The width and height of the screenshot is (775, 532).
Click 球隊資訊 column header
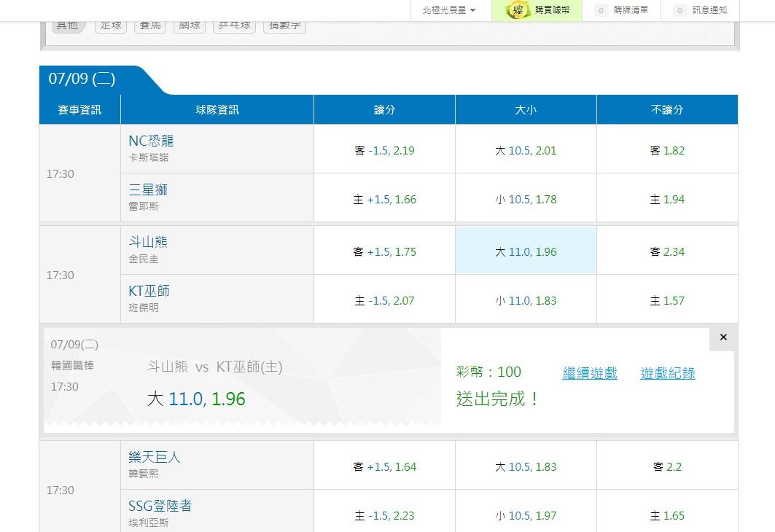pyautogui.click(x=217, y=109)
